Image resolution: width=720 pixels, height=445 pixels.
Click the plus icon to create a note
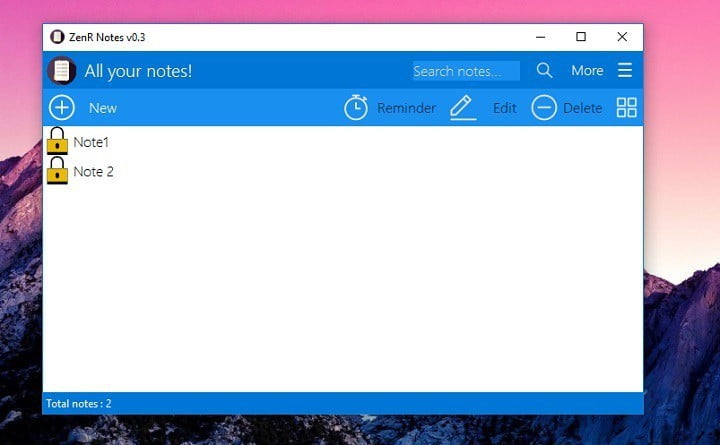point(62,108)
